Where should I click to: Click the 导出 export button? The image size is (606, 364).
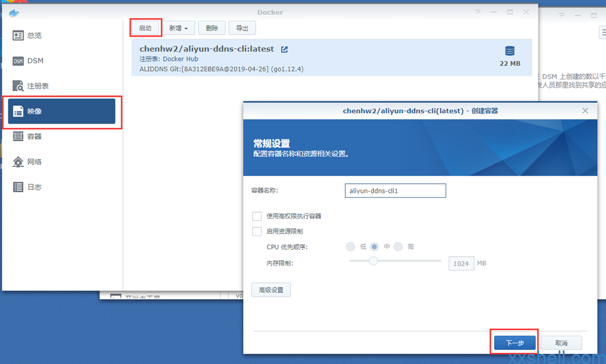click(x=242, y=28)
